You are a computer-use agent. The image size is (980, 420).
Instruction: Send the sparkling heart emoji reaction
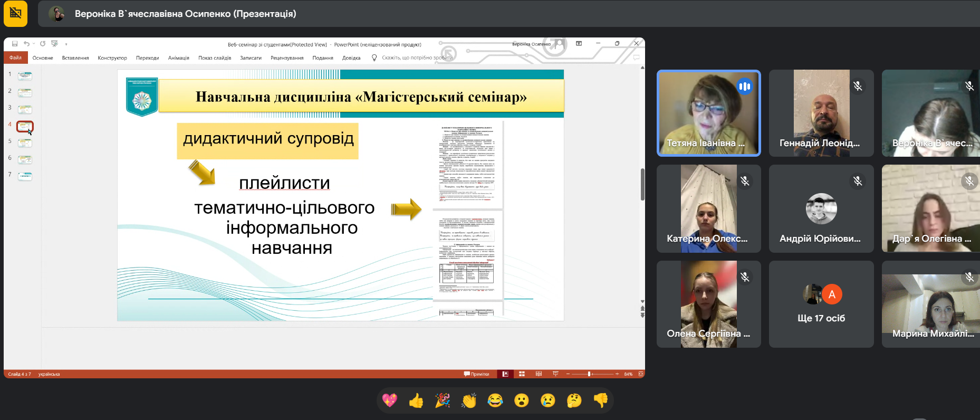click(390, 400)
